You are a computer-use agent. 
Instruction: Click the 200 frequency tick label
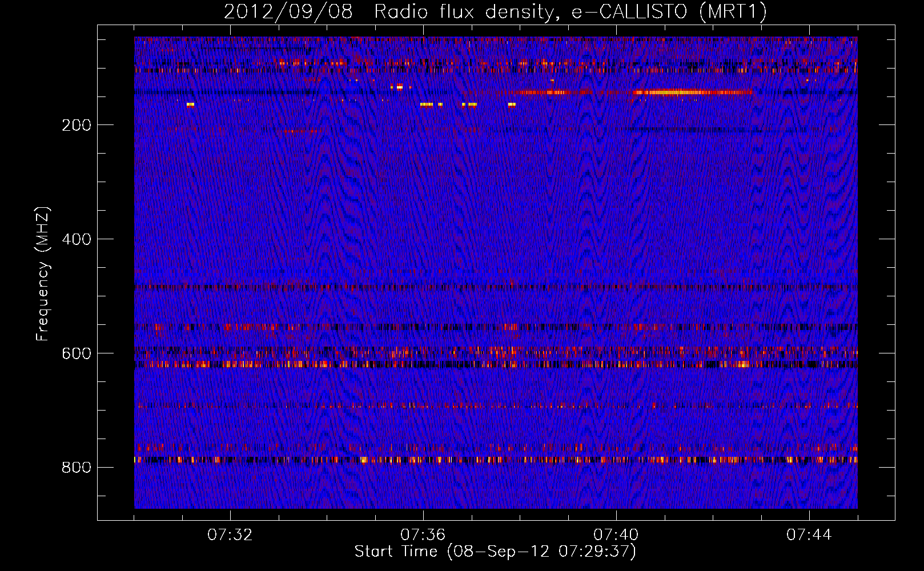77,125
